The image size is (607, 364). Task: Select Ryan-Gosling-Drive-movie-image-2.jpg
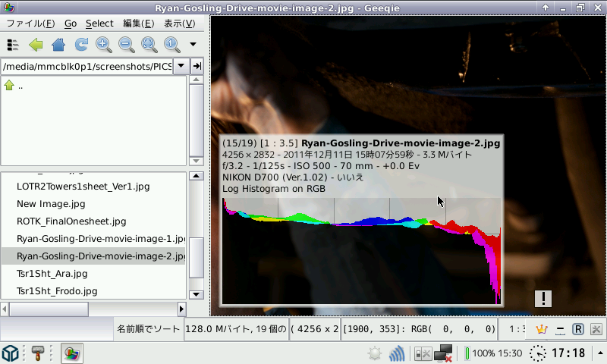pos(93,256)
